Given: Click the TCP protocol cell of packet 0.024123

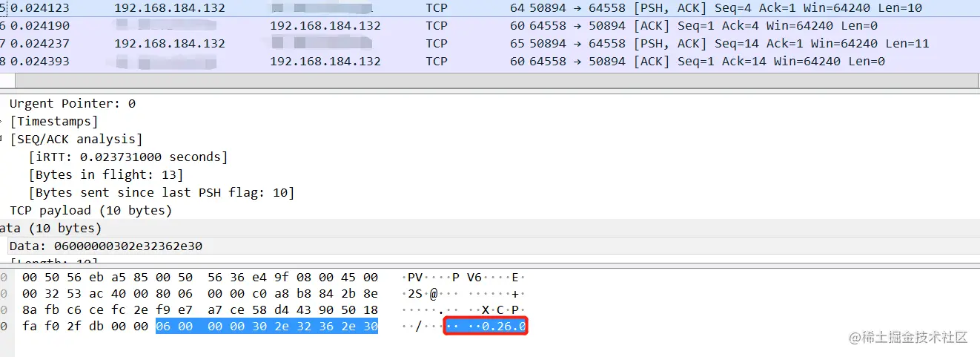Looking at the screenshot, I should coord(437,8).
